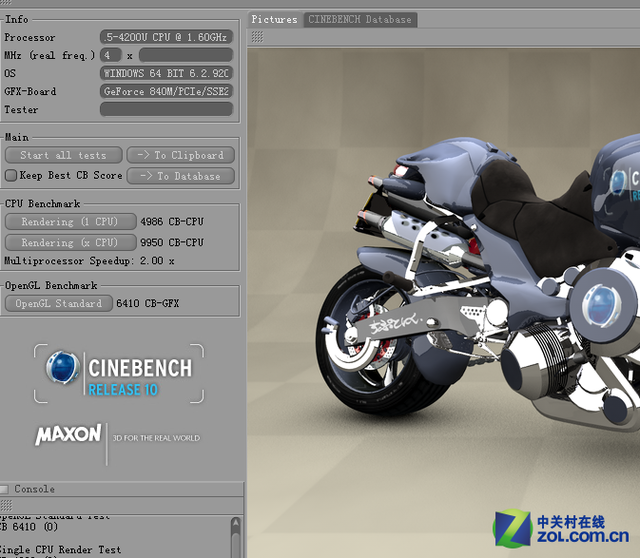Copy results with To Clipboard button
The width and height of the screenshot is (640, 558).
[x=180, y=155]
